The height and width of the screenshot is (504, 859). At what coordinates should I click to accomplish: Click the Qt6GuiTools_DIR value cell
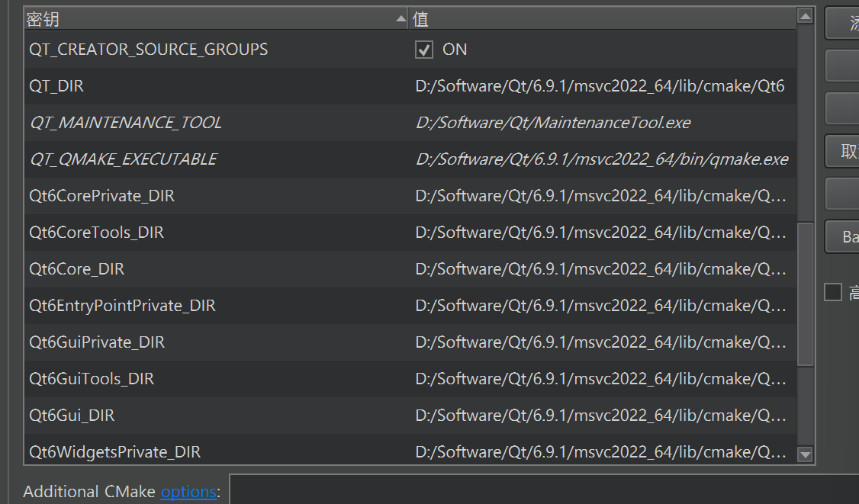601,379
